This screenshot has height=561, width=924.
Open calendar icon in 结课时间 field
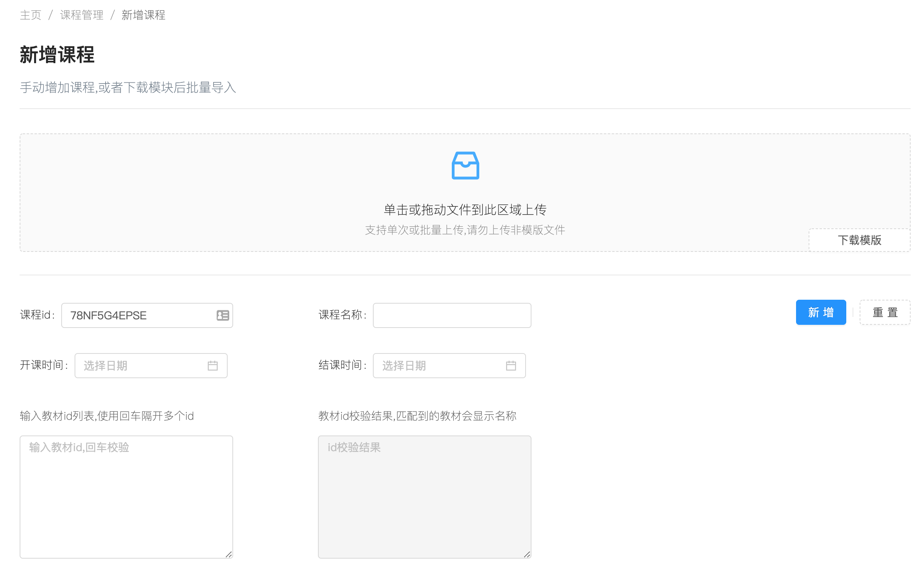(511, 366)
